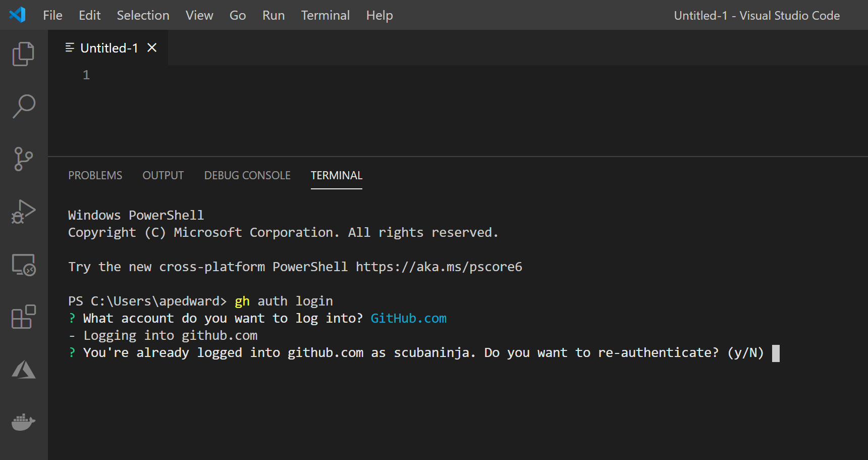This screenshot has height=460, width=868.
Task: Open the Extensions view
Action: coord(23,317)
